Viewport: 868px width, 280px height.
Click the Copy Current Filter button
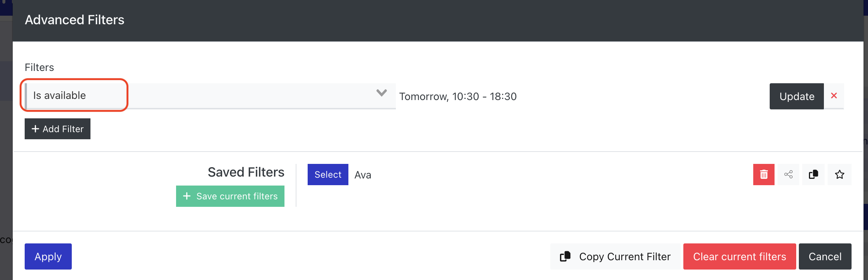pos(615,256)
